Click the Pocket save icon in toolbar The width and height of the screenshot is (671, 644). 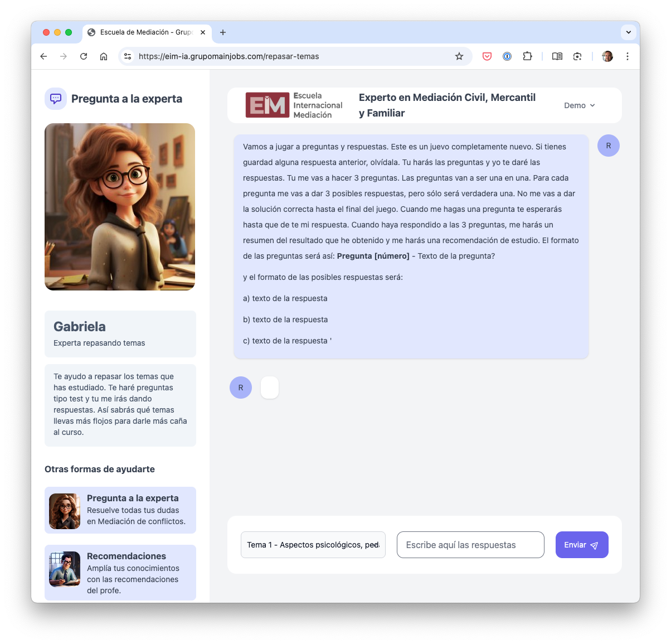click(487, 56)
